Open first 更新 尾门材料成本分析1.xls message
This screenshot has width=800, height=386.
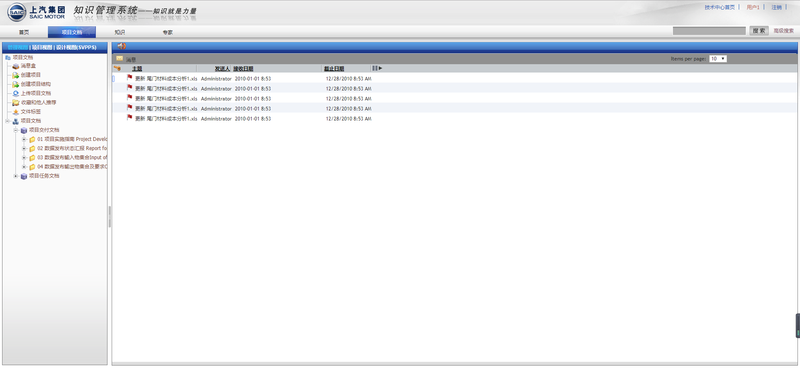click(166, 79)
